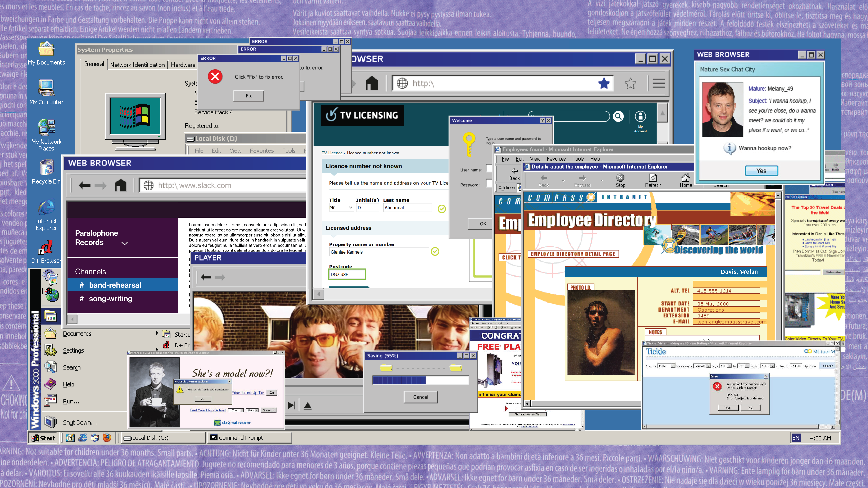
Task: Open Favorites menu in Employees found window
Action: coord(556,159)
